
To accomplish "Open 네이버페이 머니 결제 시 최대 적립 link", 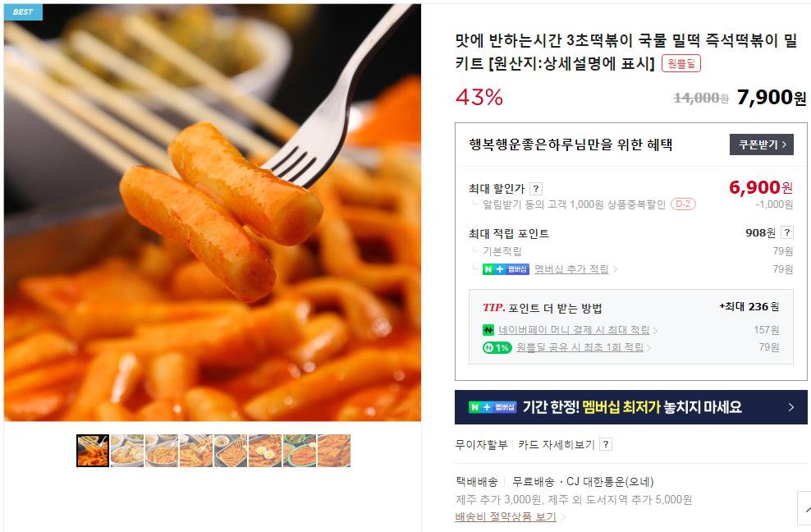I will tap(574, 330).
